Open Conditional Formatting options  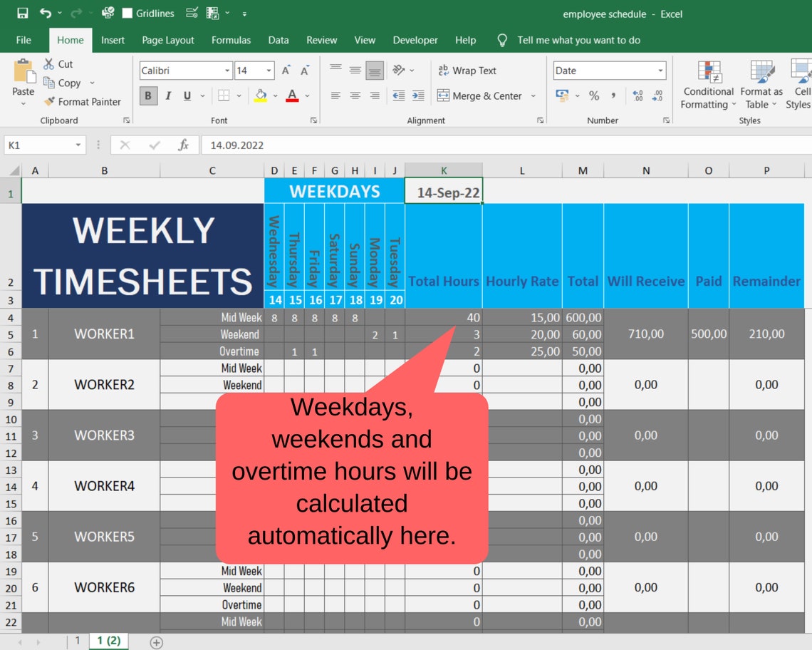[707, 86]
